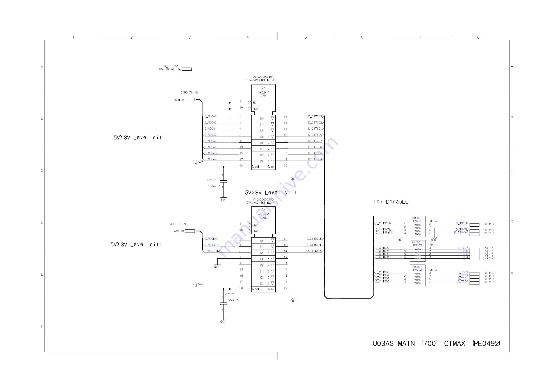Click the sheet title 'U03AS MAIN [700] CIMAX (PE0492)'
554x392 pixels.
click(436, 343)
